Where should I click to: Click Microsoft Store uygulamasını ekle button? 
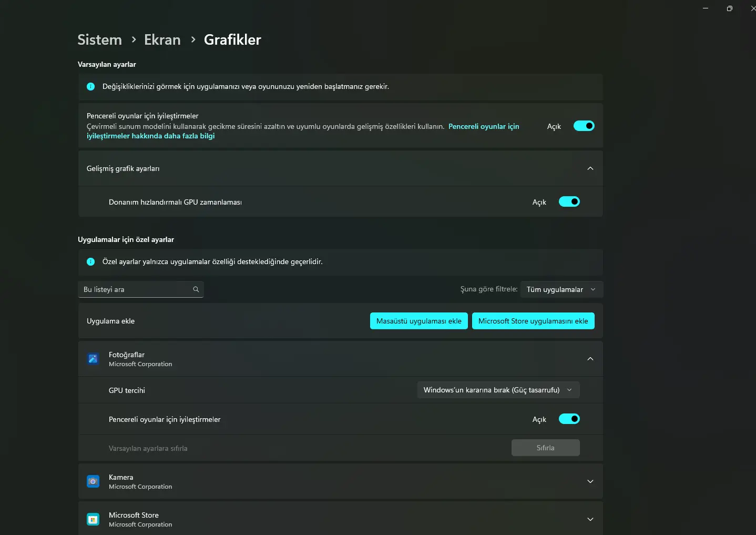tap(533, 321)
